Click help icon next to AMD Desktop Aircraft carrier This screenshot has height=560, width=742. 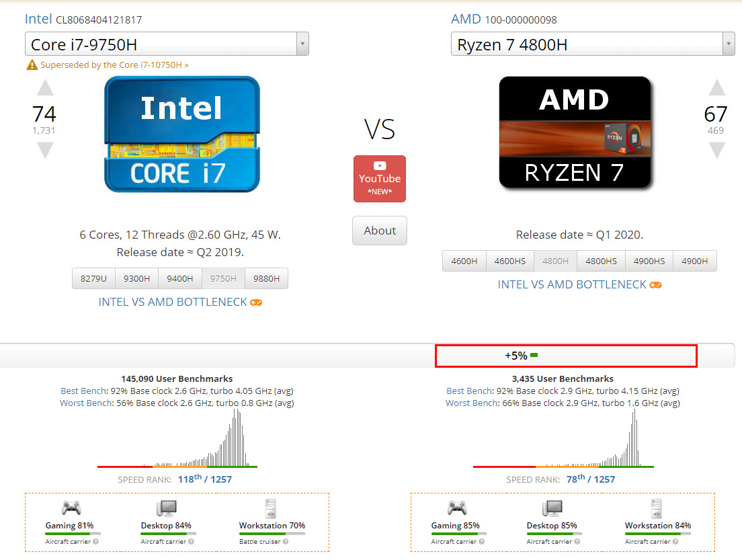point(577,542)
